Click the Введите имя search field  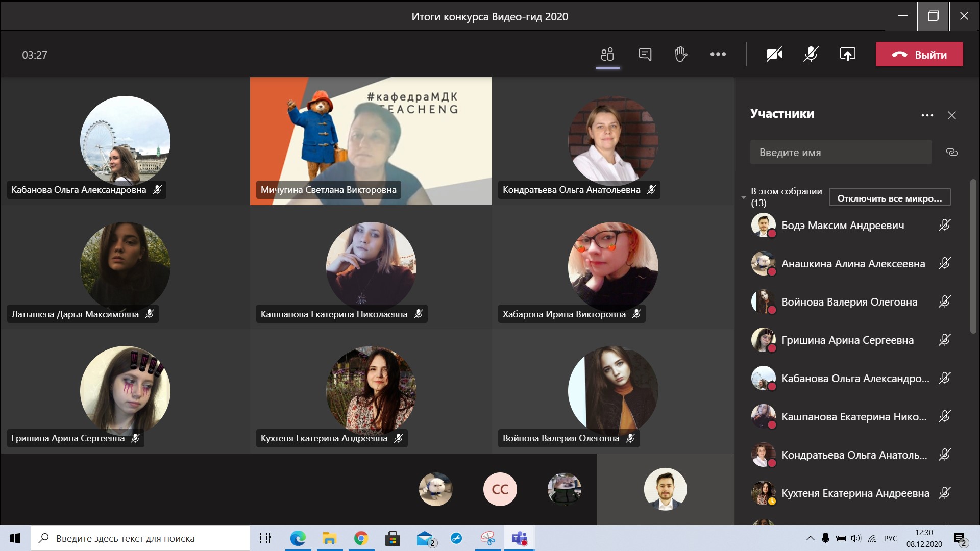coord(840,152)
